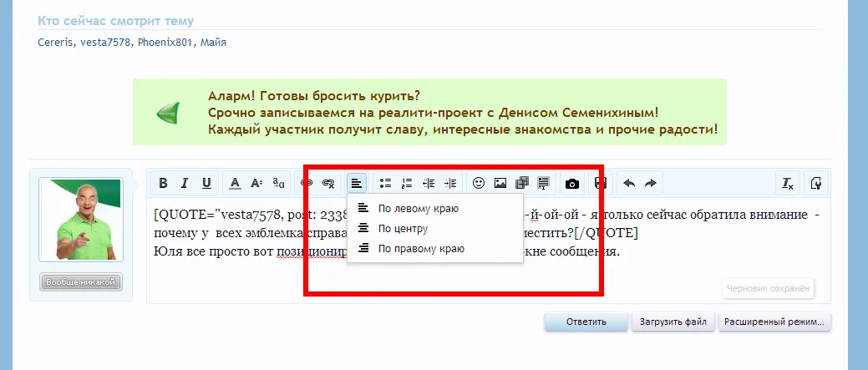Select "По правому краю" alignment option
Screen dimensions: 868x370
(x=420, y=249)
